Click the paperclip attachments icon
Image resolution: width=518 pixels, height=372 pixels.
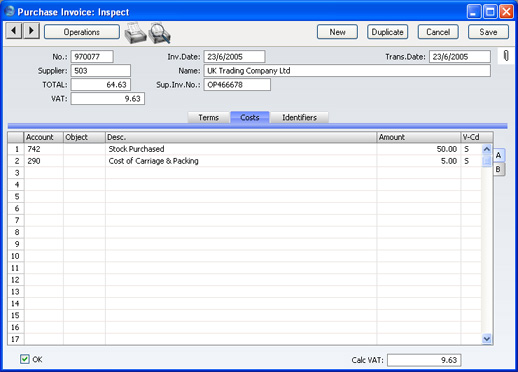[x=506, y=56]
